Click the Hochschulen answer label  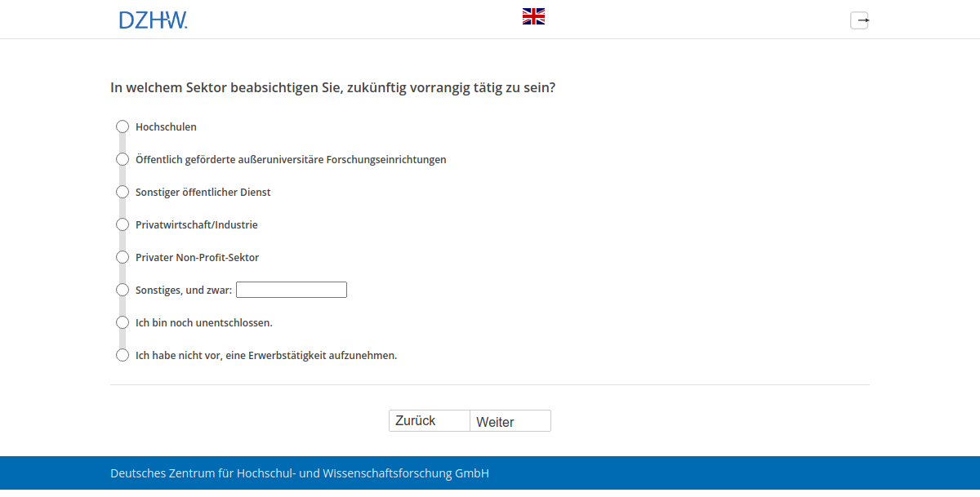[x=167, y=126]
